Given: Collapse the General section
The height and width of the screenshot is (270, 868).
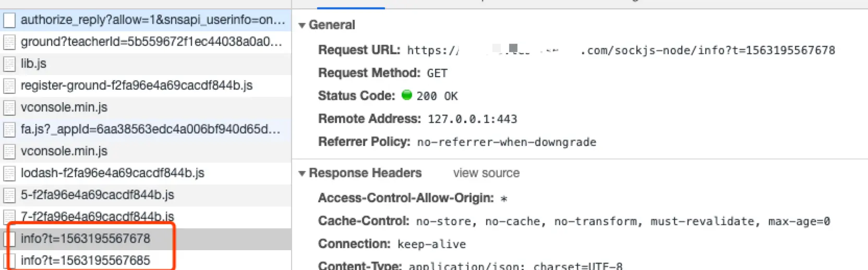Looking at the screenshot, I should click(302, 25).
